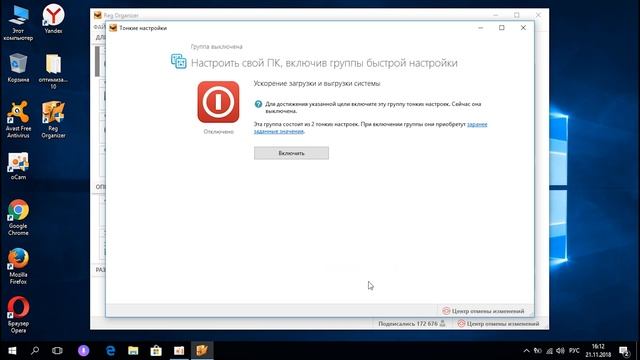Open Microsoft Edge from taskbar

tap(110, 351)
